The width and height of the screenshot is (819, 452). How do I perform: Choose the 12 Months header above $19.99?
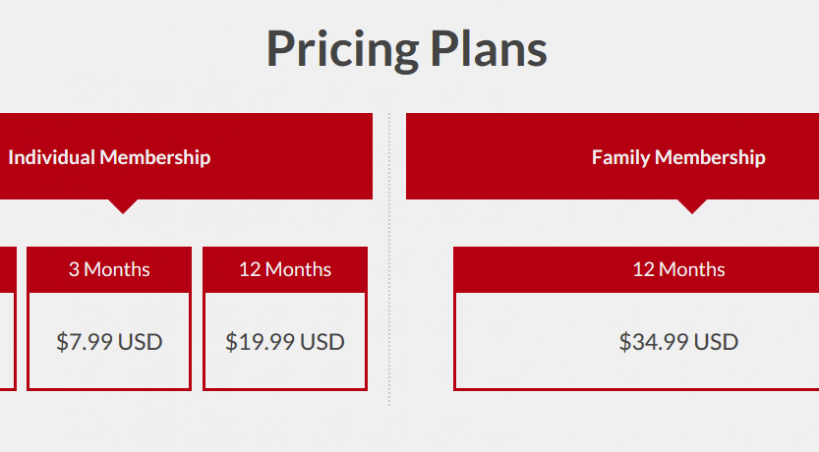pos(285,269)
